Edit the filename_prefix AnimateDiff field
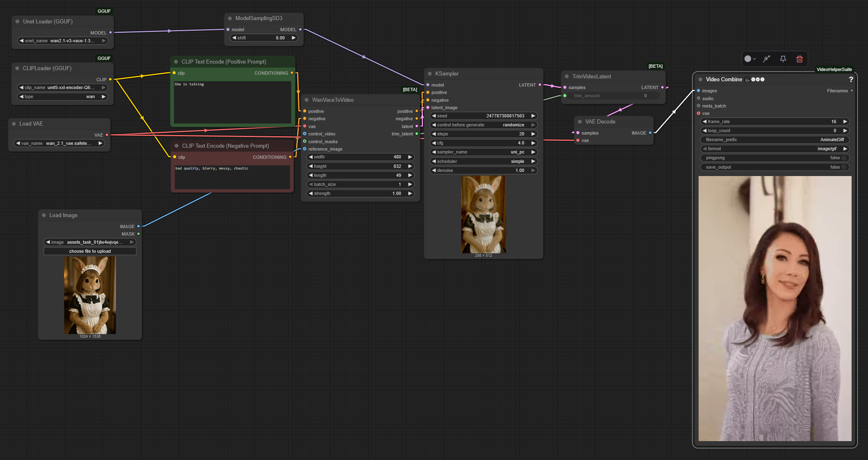868x460 pixels. pyautogui.click(x=774, y=140)
